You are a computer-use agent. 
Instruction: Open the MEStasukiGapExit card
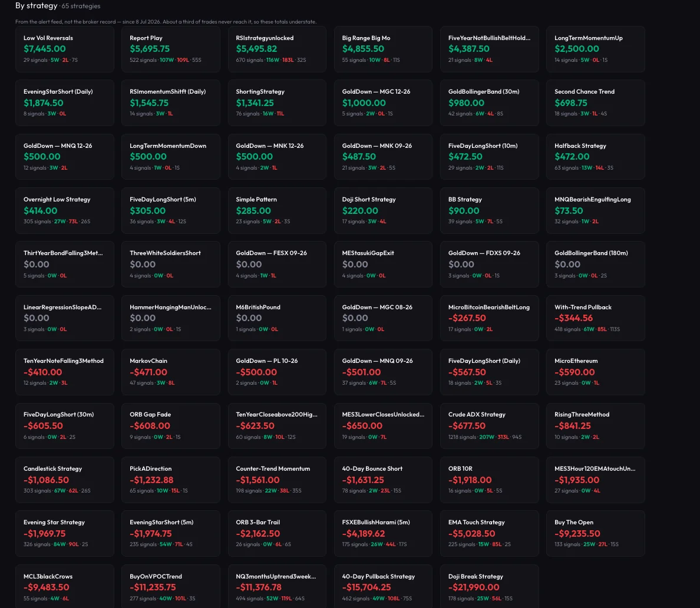click(383, 265)
